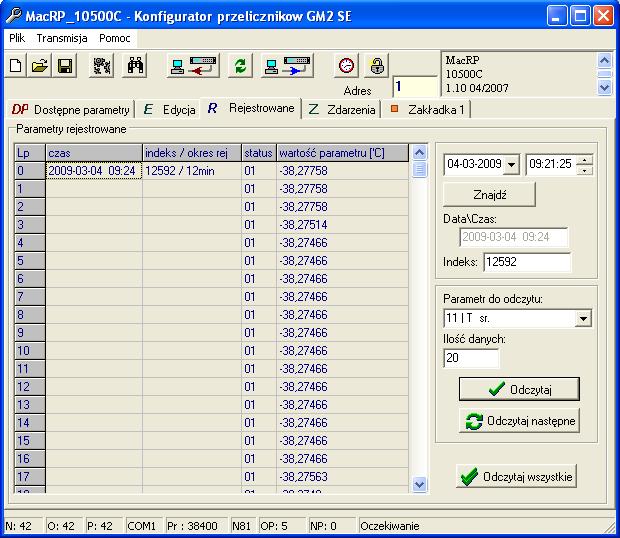Click the Znajdź button
Image resolution: width=620 pixels, height=538 pixels.
click(x=490, y=194)
